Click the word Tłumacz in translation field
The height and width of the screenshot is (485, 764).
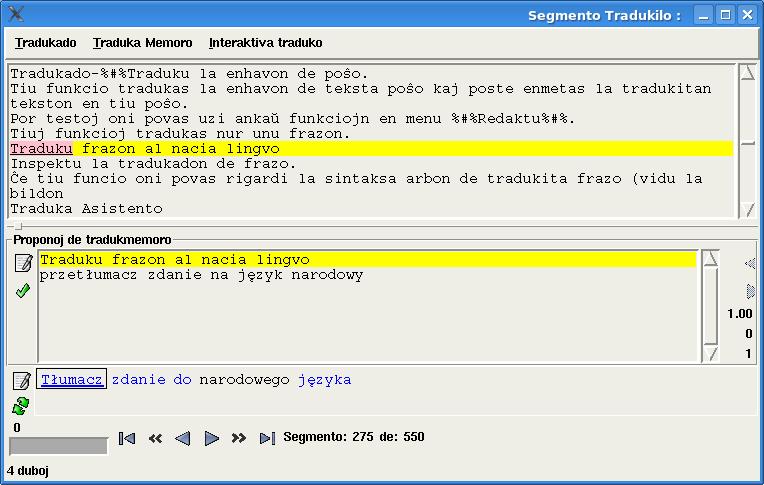pyautogui.click(x=72, y=379)
